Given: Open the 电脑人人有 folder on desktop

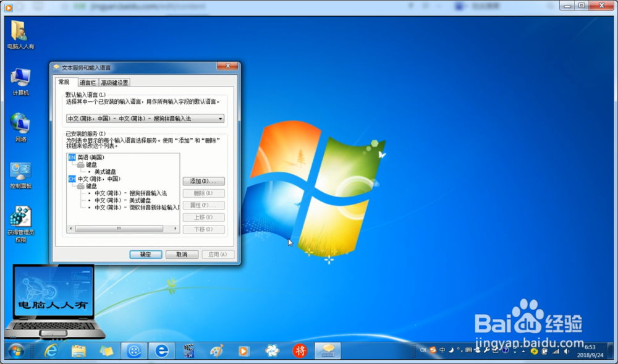Looking at the screenshot, I should (x=20, y=35).
